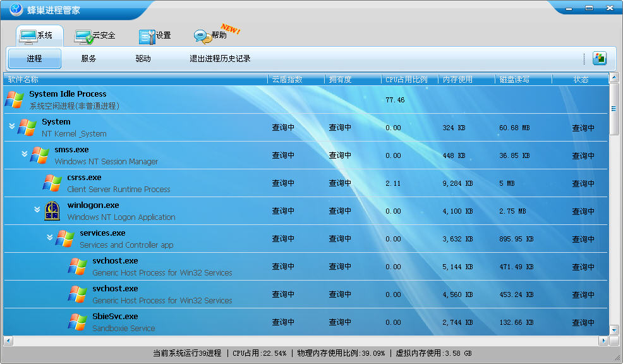Sort by CPU占用比例 column header
Screen dimensions: 623x364
[x=409, y=80]
